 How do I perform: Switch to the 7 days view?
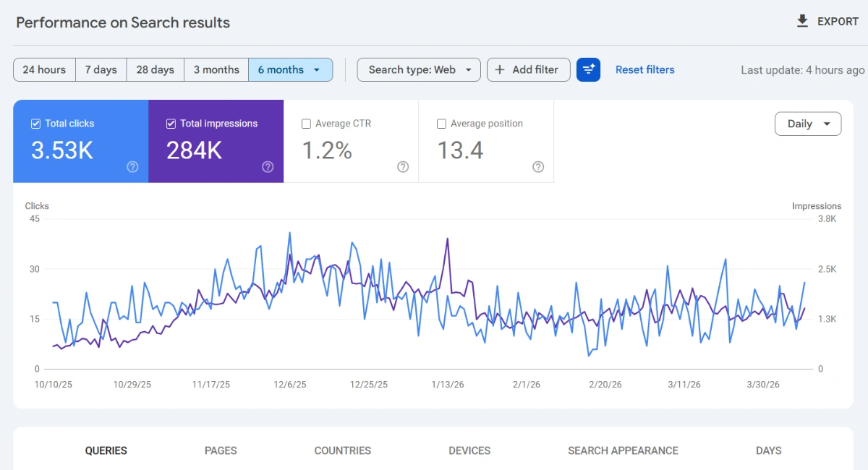101,69
